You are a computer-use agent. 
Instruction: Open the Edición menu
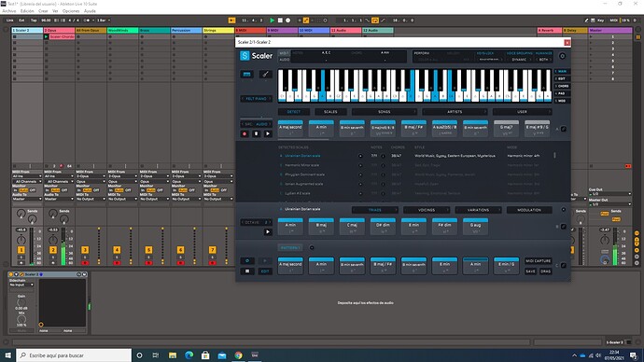pos(27,11)
